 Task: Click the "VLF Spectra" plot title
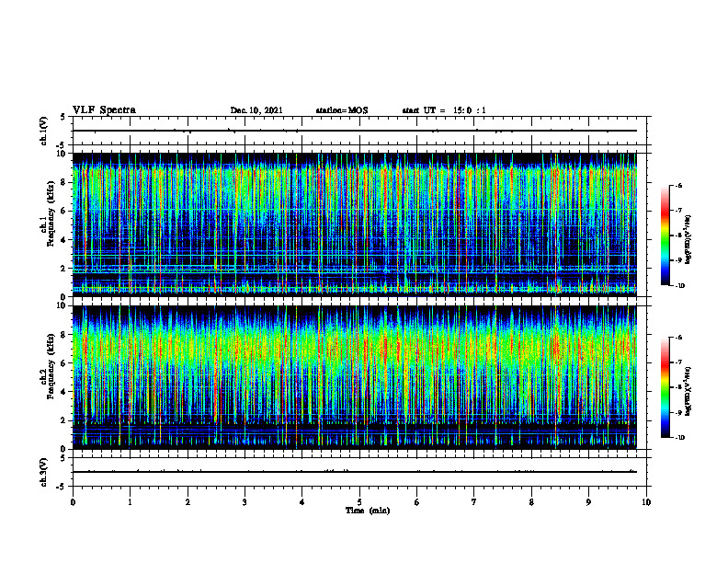pyautogui.click(x=104, y=110)
